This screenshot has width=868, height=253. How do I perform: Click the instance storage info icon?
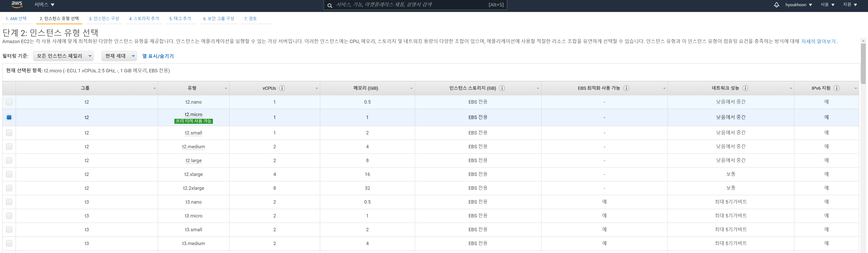pos(502,88)
